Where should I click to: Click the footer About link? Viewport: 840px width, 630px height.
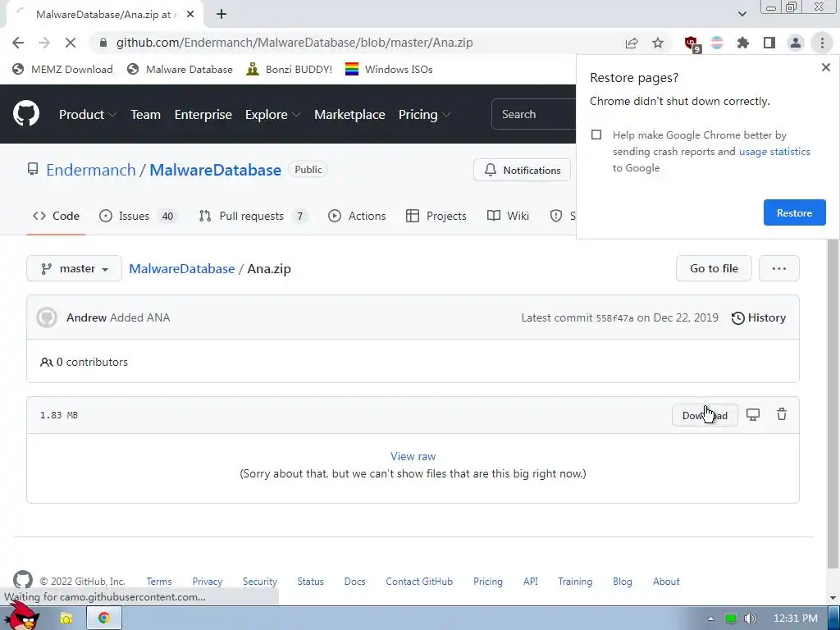666,582
